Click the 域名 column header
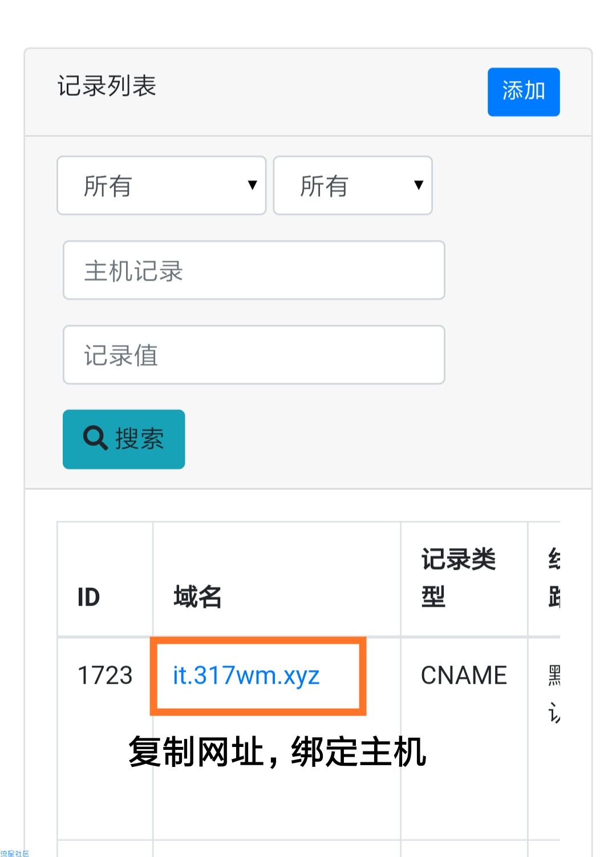The height and width of the screenshot is (857, 616). (197, 597)
